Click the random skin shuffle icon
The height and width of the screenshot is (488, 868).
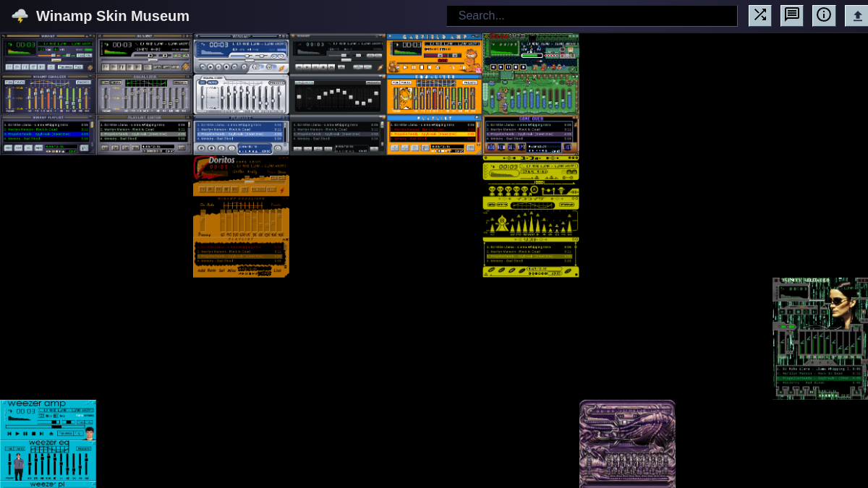point(759,15)
